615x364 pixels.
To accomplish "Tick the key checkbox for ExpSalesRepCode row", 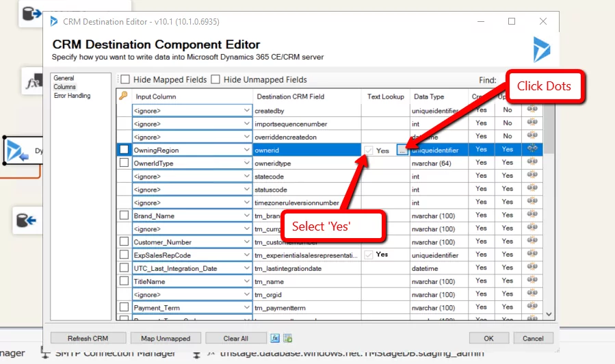I will [x=124, y=255].
